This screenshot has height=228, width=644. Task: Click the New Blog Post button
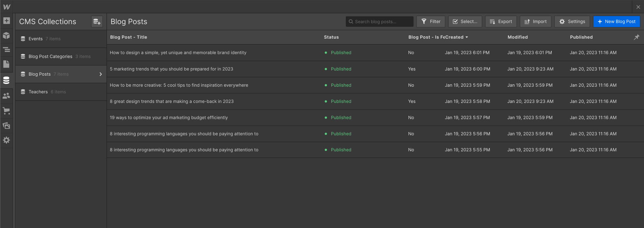point(616,21)
